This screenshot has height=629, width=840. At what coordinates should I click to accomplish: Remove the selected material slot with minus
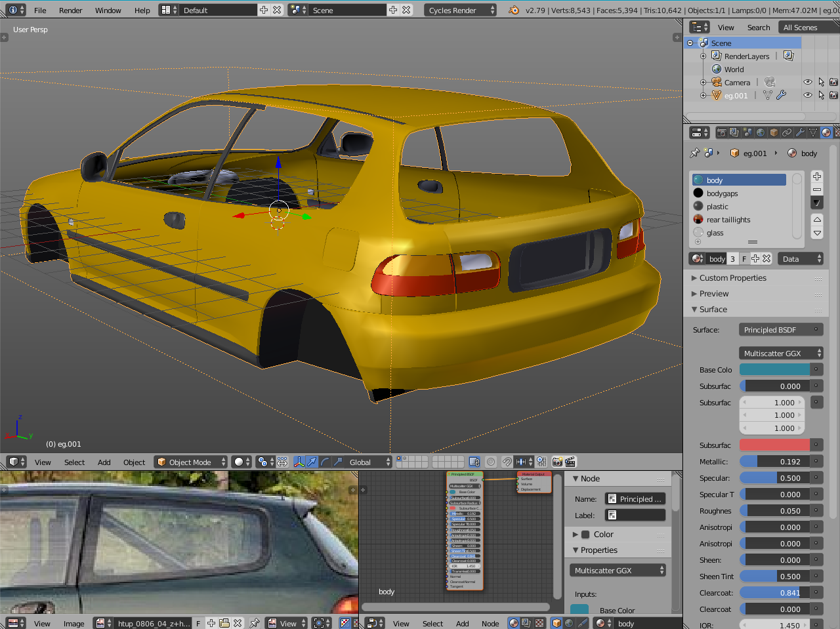click(x=817, y=190)
